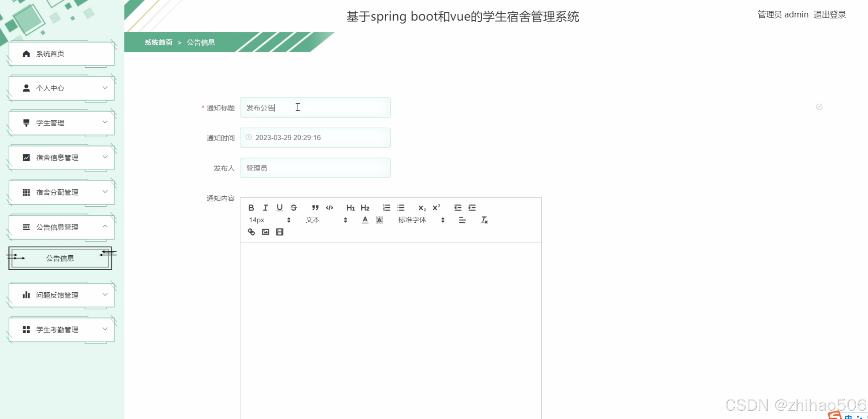Screen dimensions: 868x419
Task: Open the text color picker
Action: [x=365, y=220]
